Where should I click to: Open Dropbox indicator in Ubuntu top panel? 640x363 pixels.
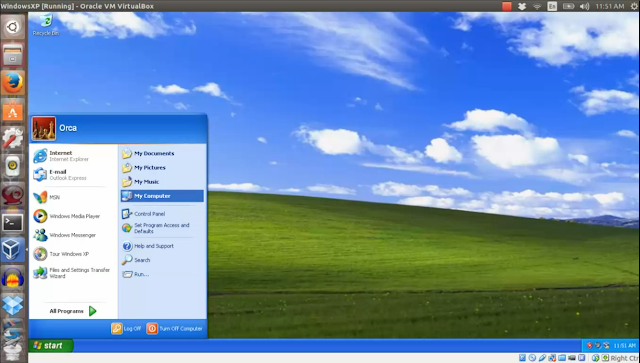tap(522, 7)
